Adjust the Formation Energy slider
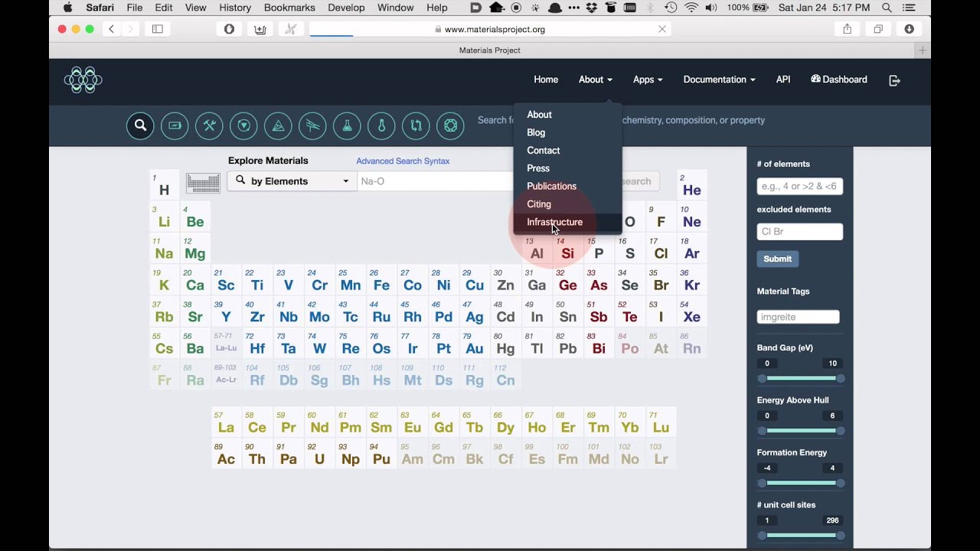 801,483
